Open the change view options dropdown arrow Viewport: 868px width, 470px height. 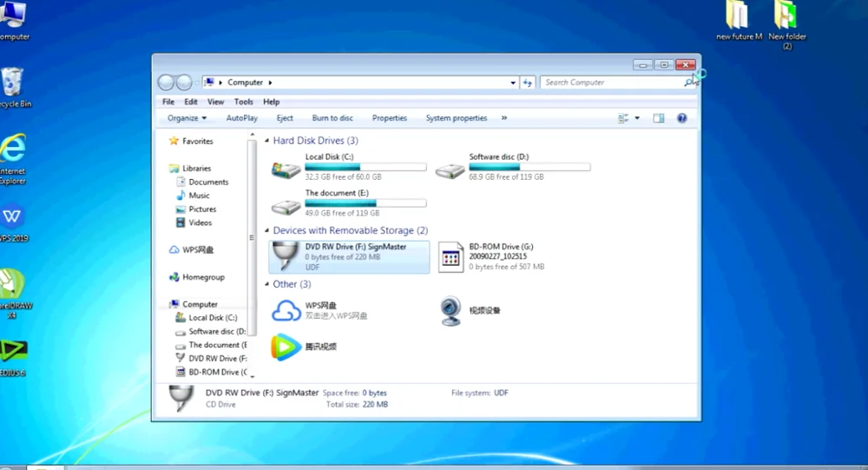(x=637, y=118)
